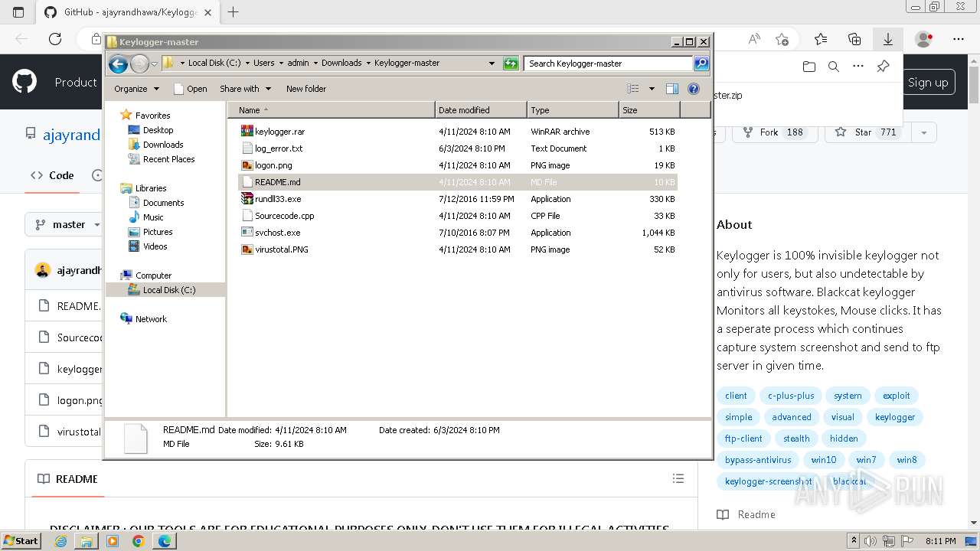980x551 pixels.
Task: Open Edge favorites star icon
Action: coord(821,39)
